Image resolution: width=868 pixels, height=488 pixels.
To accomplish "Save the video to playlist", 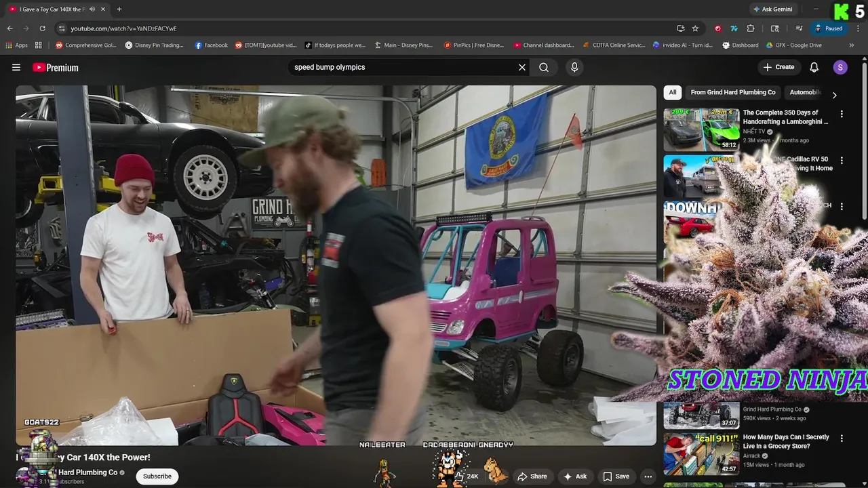I will click(x=616, y=476).
